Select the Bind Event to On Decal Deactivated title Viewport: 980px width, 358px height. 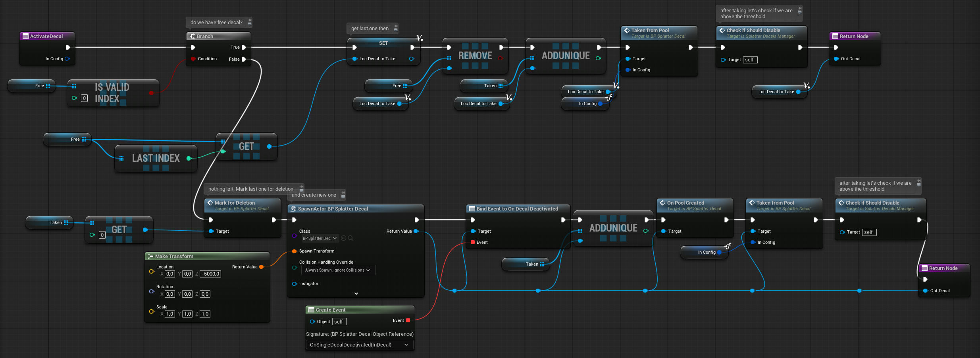pos(517,209)
